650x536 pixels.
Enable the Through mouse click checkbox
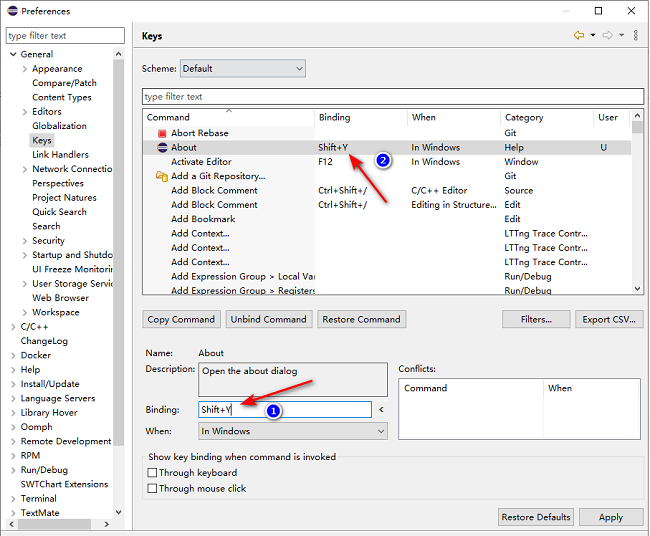pyautogui.click(x=153, y=489)
